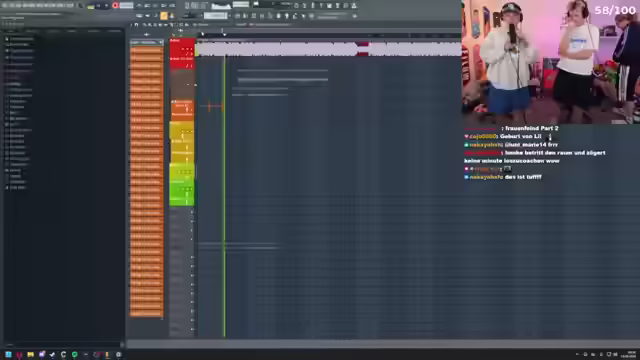Click the playhead marker on the playlist ruler

click(224, 35)
